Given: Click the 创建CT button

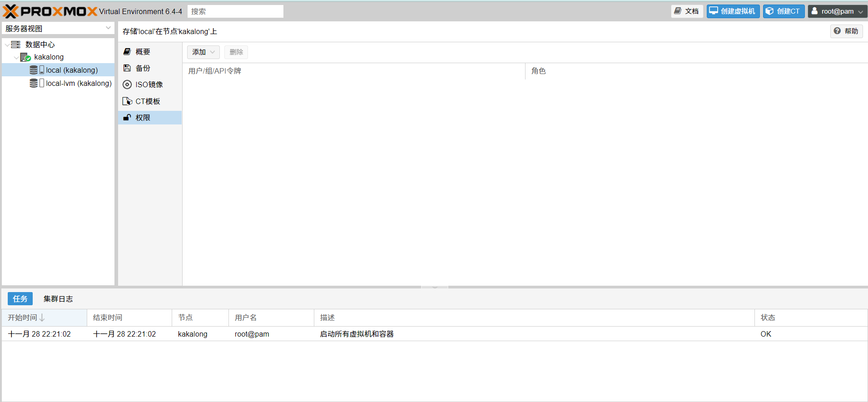Looking at the screenshot, I should coord(784,11).
